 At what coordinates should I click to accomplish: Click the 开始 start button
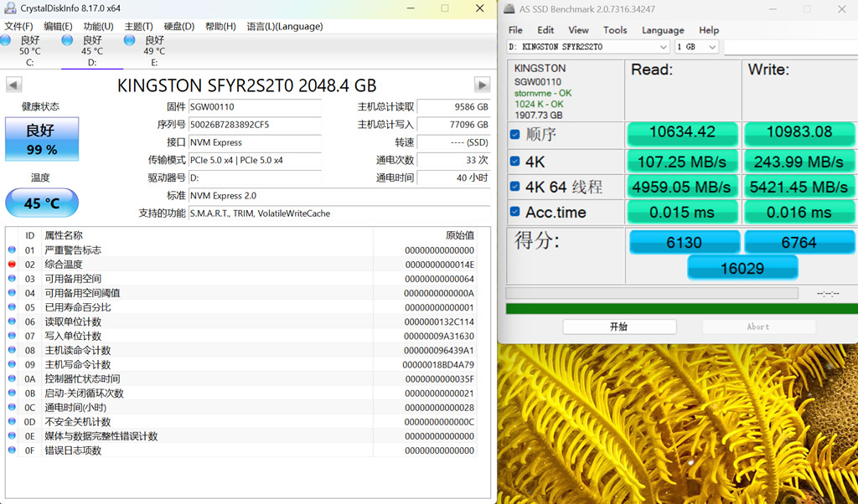618,327
